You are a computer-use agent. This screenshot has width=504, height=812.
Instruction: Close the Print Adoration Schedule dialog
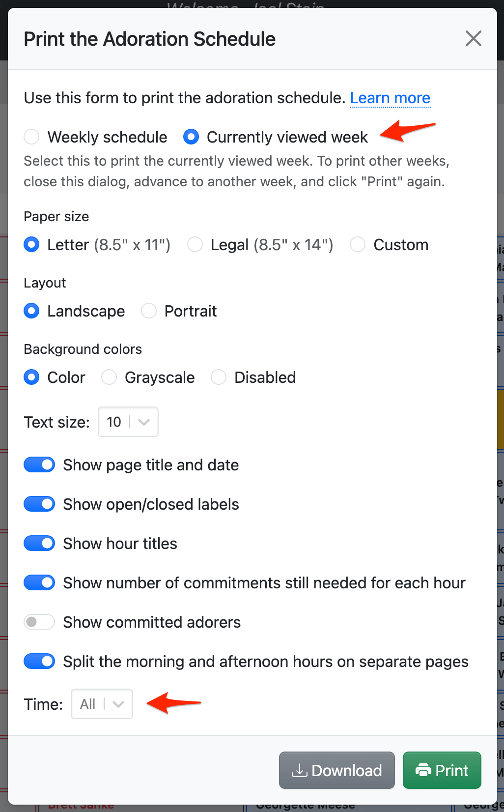pos(473,38)
